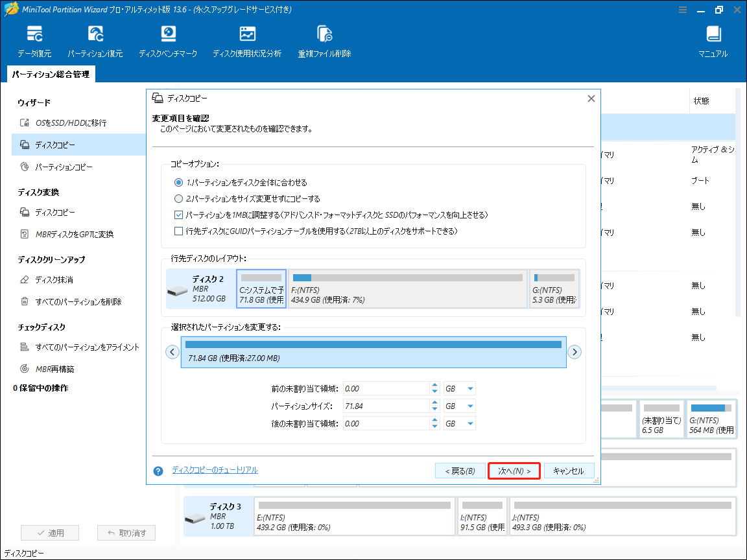Select the 未割り当て 6.5 GB block
This screenshot has width=747, height=560.
click(x=661, y=419)
